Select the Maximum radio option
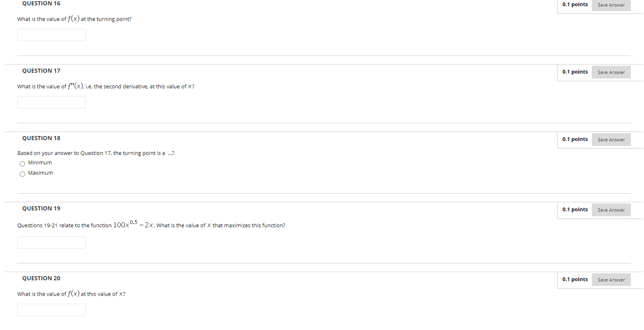 [22, 174]
